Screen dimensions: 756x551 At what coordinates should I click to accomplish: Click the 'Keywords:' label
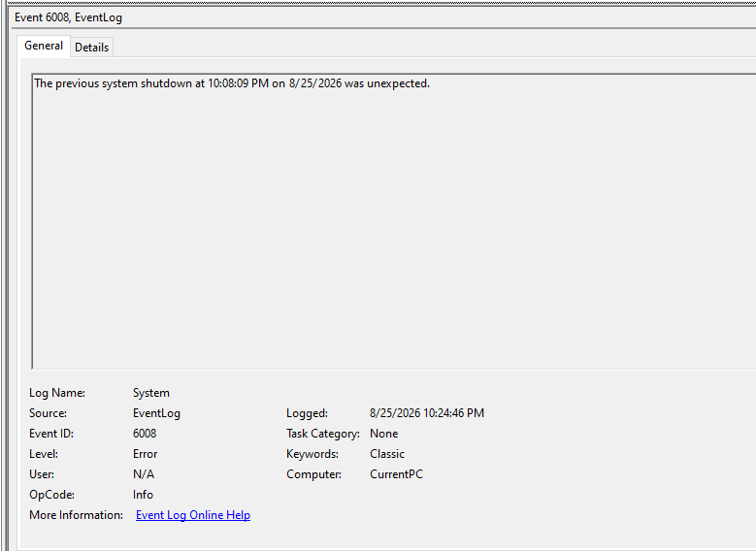click(312, 454)
